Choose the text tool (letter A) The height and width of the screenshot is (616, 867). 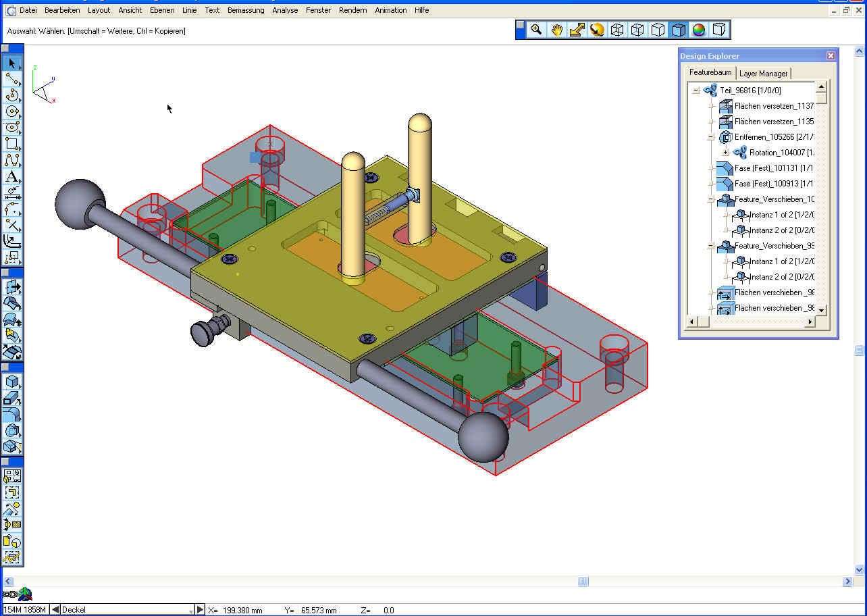12,177
